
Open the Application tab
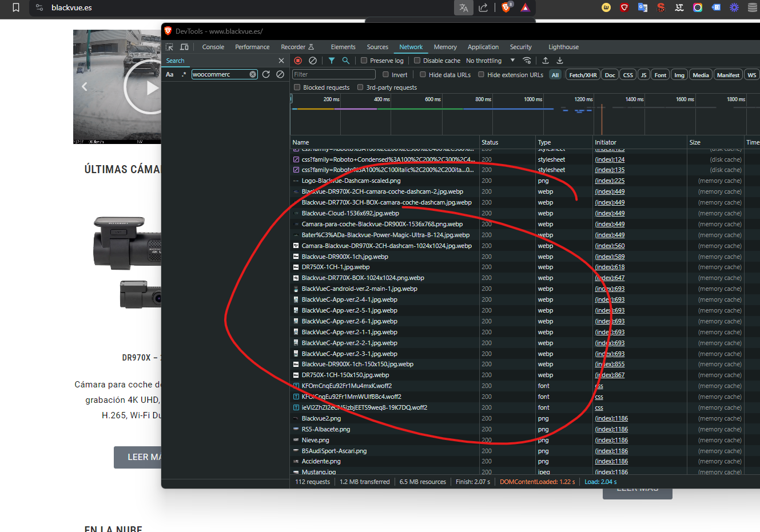483,47
